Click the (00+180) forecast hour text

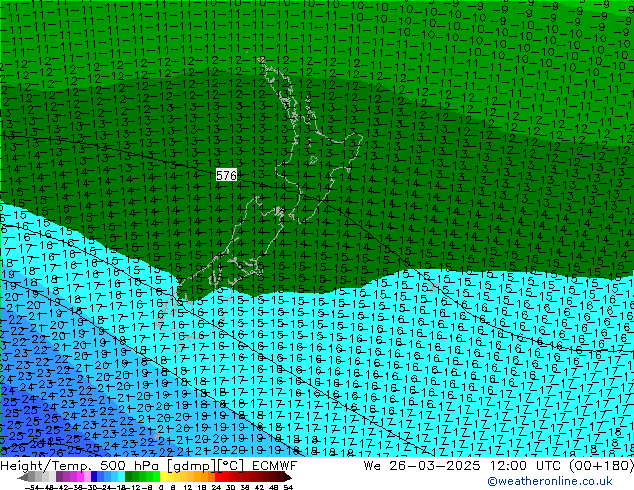point(601,466)
